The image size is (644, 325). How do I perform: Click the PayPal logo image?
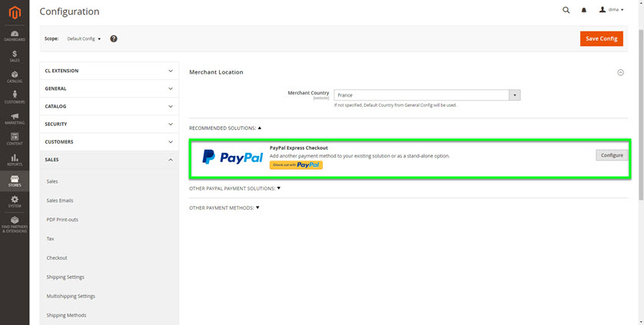click(232, 158)
